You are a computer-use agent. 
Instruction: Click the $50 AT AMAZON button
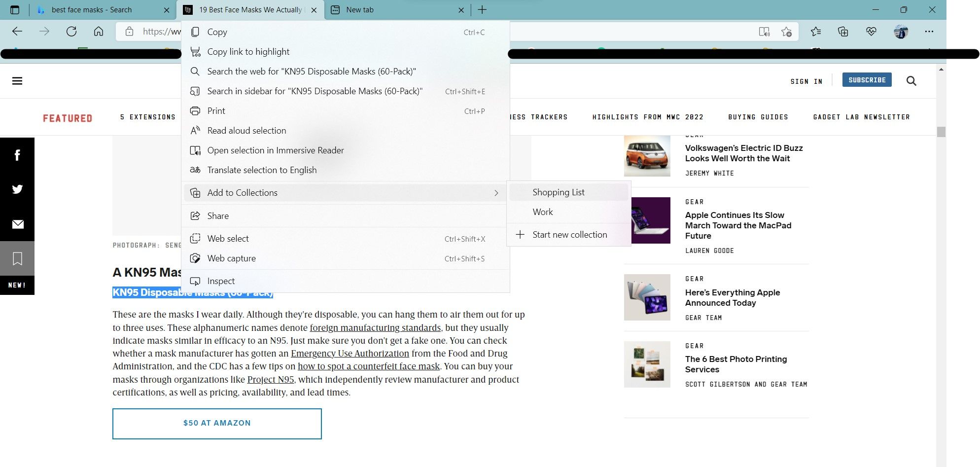point(217,423)
